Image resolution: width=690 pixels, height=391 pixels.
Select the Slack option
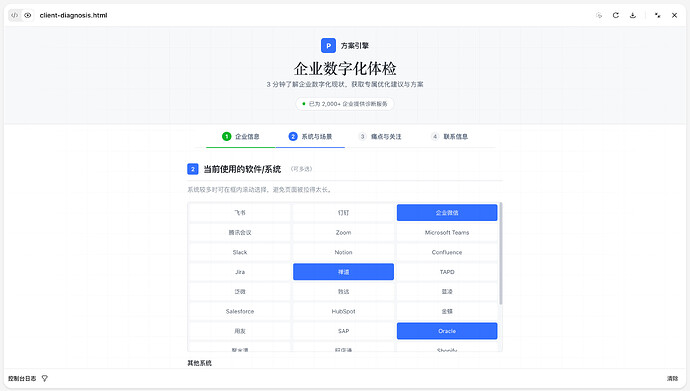(x=240, y=252)
